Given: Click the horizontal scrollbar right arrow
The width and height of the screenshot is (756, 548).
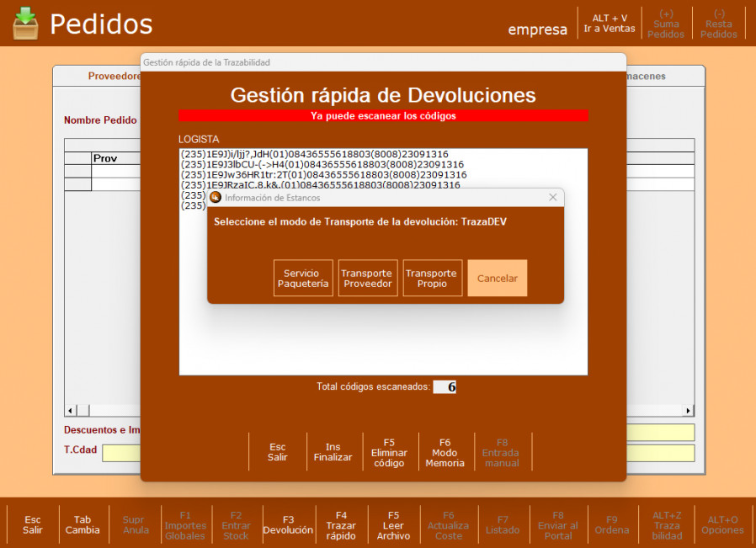Looking at the screenshot, I should 688,411.
